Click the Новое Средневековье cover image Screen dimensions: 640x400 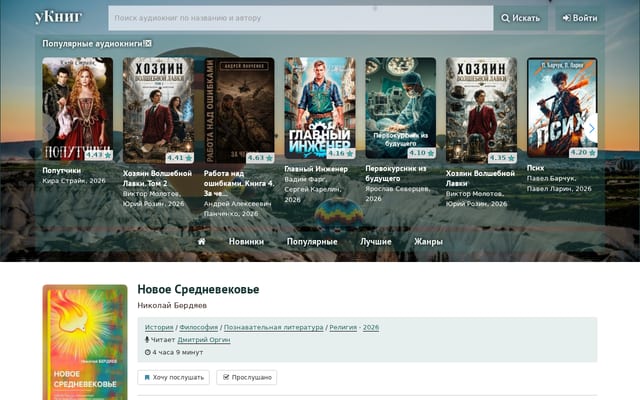pyautogui.click(x=85, y=342)
